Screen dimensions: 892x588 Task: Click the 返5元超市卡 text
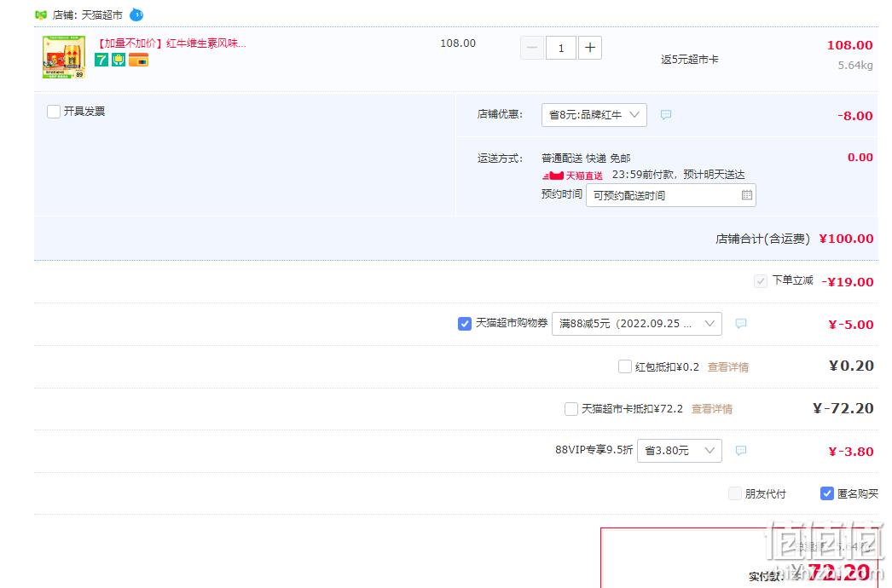pos(690,60)
